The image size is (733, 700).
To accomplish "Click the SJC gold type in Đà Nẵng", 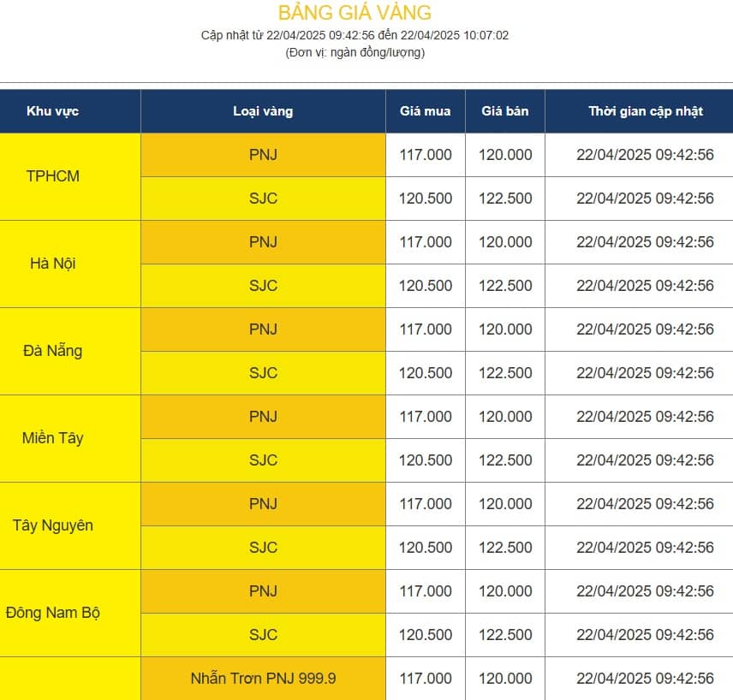I will click(263, 373).
